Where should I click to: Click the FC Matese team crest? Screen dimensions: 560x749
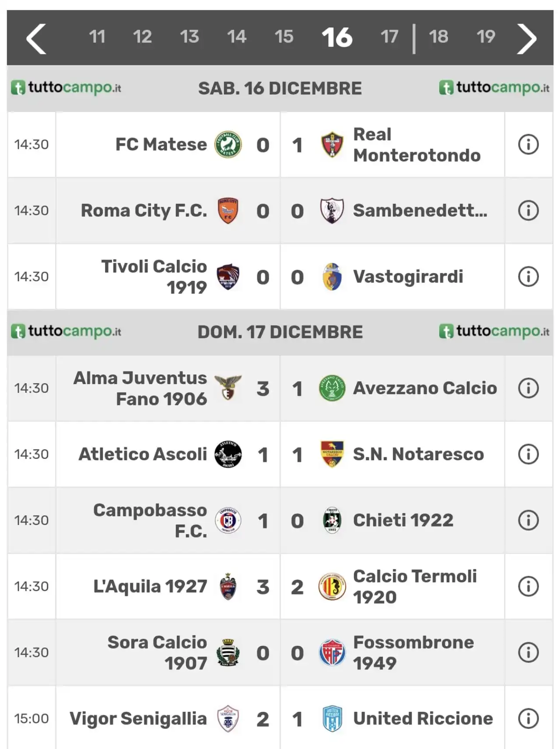coord(228,145)
